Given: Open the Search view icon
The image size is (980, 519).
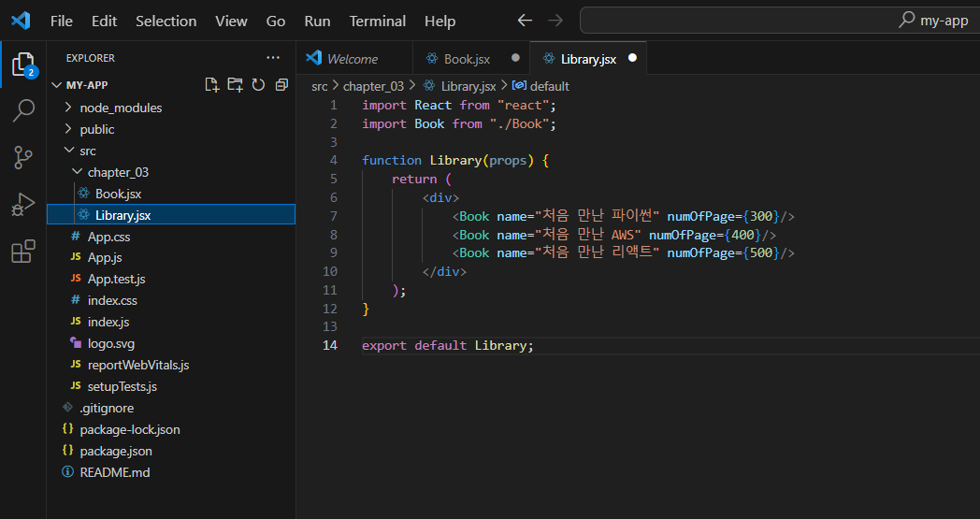Looking at the screenshot, I should (22, 110).
